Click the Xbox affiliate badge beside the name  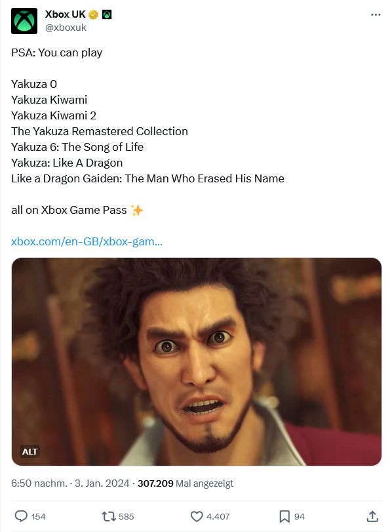coord(107,14)
